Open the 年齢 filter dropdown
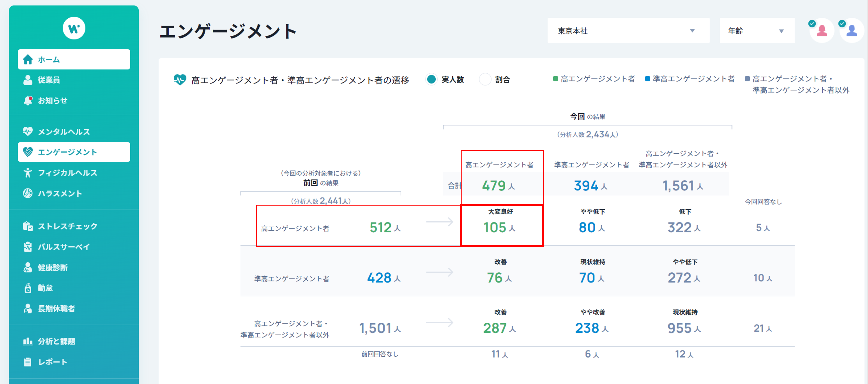 [x=757, y=31]
